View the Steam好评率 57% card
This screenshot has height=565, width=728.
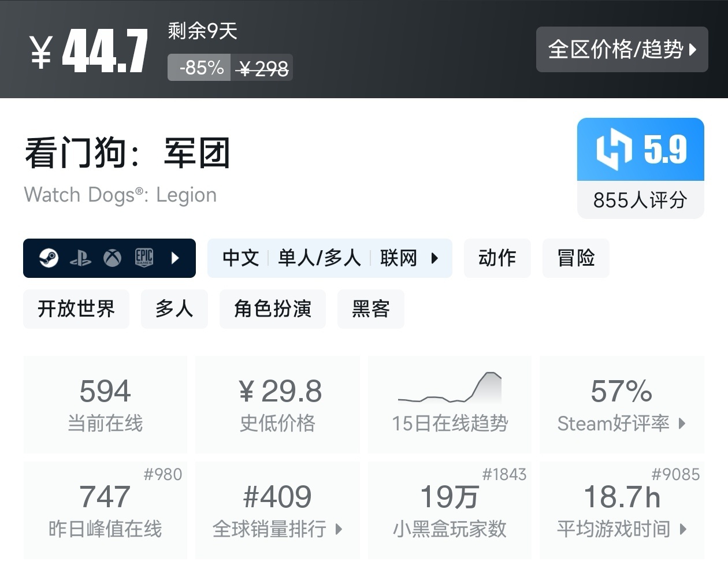tap(622, 404)
